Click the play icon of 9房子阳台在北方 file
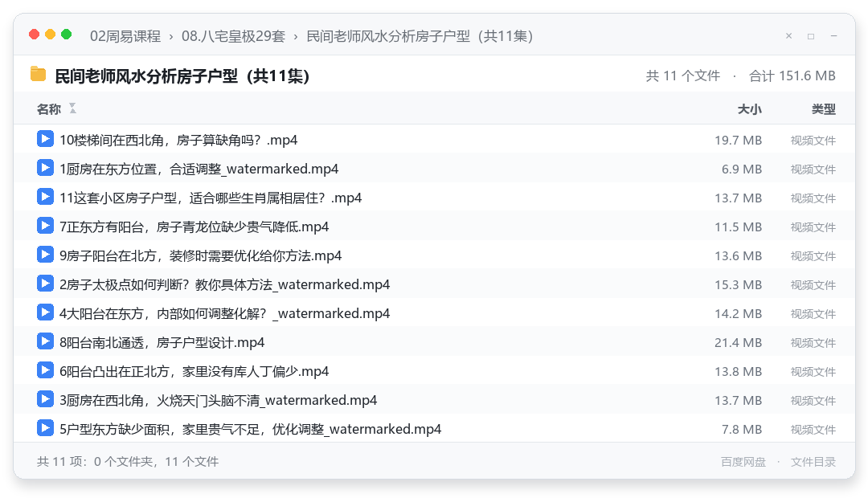The height and width of the screenshot is (498, 868). click(45, 255)
